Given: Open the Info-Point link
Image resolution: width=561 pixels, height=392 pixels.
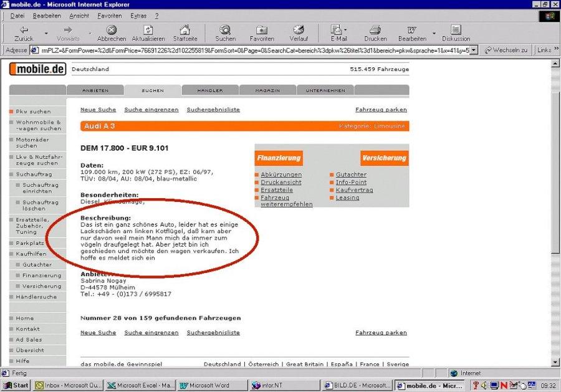Looking at the screenshot, I should point(351,182).
